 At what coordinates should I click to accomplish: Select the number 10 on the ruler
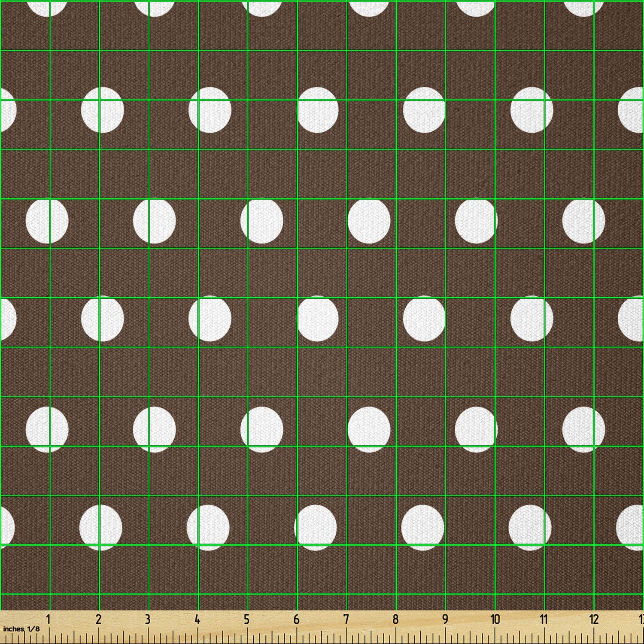[495, 620]
